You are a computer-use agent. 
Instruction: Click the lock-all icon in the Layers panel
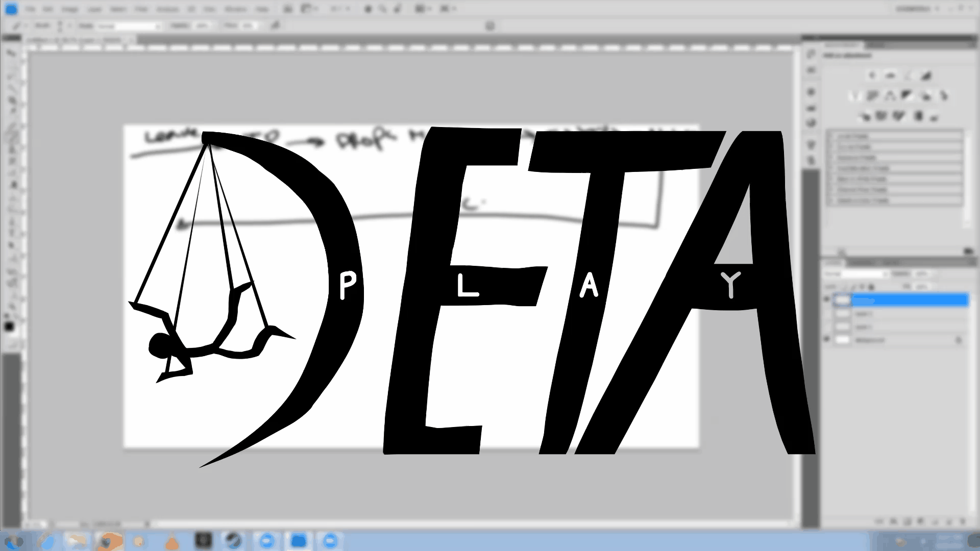tap(872, 287)
